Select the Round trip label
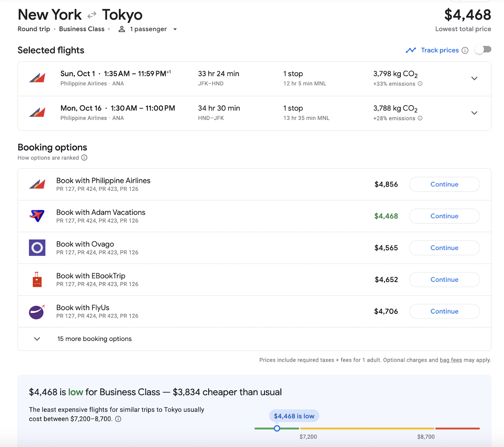504x447 pixels. point(34,29)
